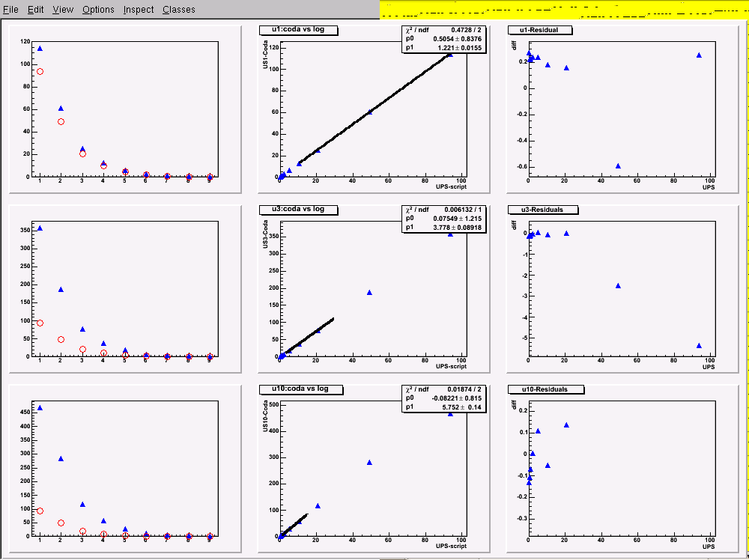The width and height of the screenshot is (749, 560).
Task: Open the Inspect menu
Action: (x=139, y=10)
